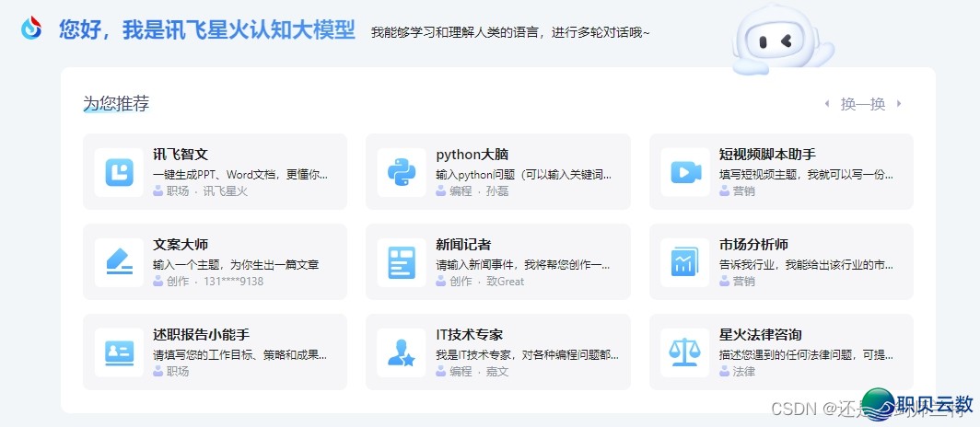Open the 文案大师 card title
The height and width of the screenshot is (427, 980).
pos(181,244)
